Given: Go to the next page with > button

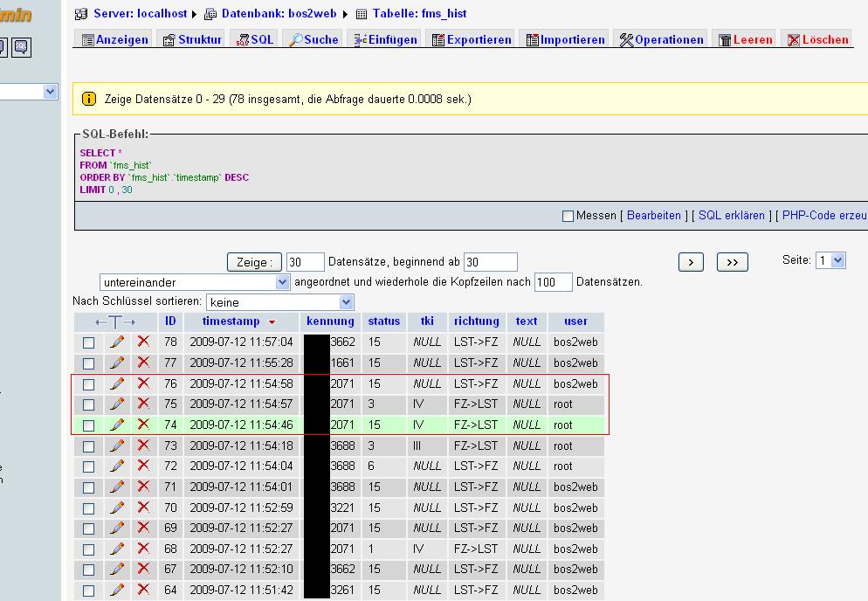Looking at the screenshot, I should [x=691, y=262].
